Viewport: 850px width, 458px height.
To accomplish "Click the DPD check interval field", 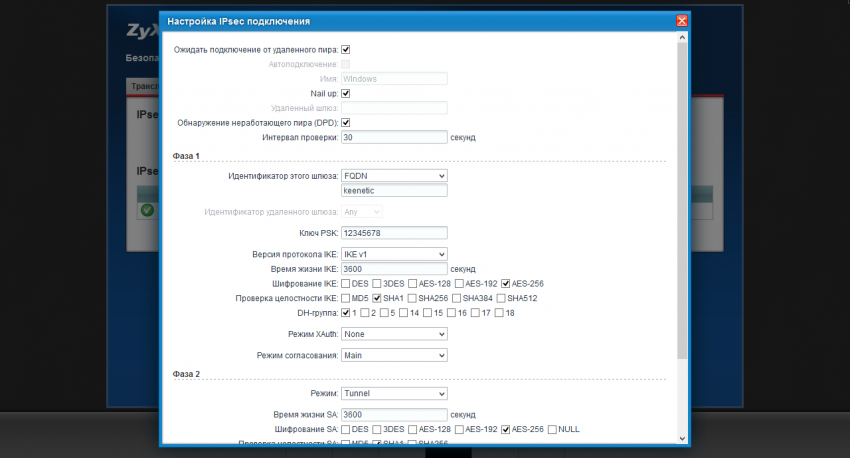I will 394,137.
